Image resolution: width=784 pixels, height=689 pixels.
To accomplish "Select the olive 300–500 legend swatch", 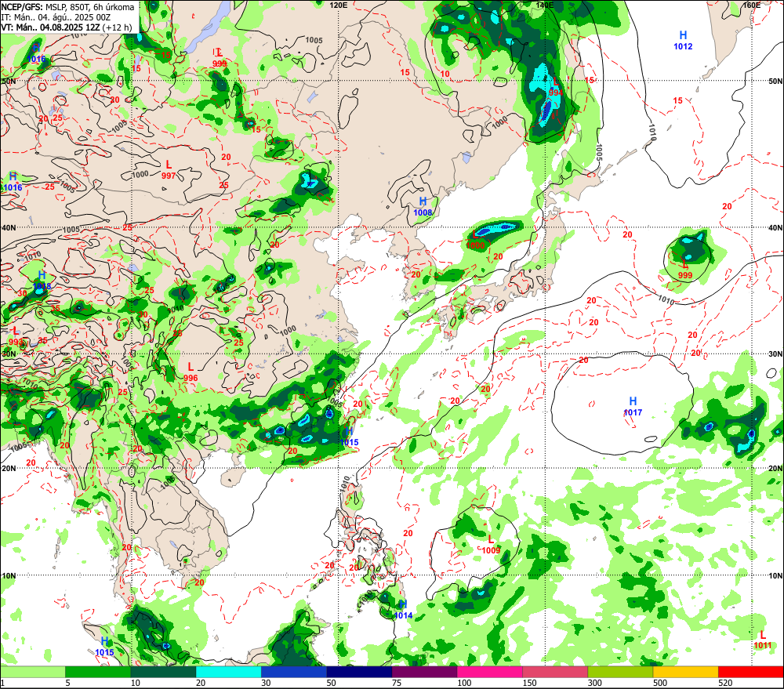I will pyautogui.click(x=620, y=672).
